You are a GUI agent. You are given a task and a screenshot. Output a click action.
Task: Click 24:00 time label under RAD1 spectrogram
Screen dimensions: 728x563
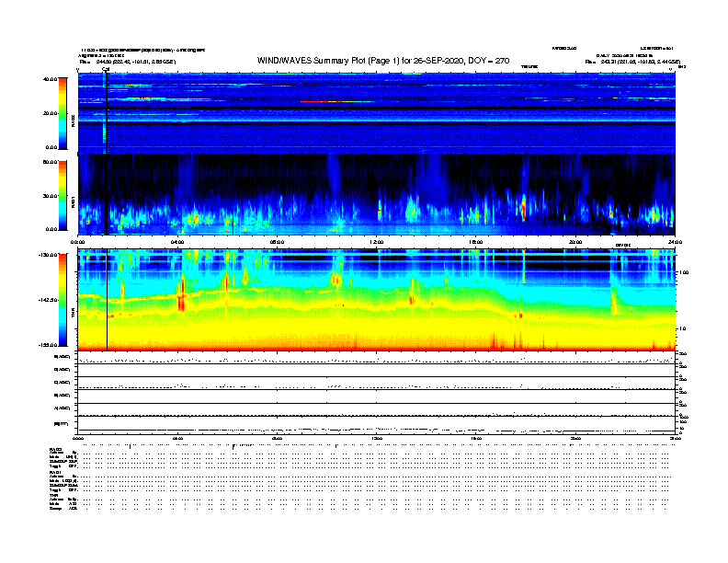click(675, 242)
